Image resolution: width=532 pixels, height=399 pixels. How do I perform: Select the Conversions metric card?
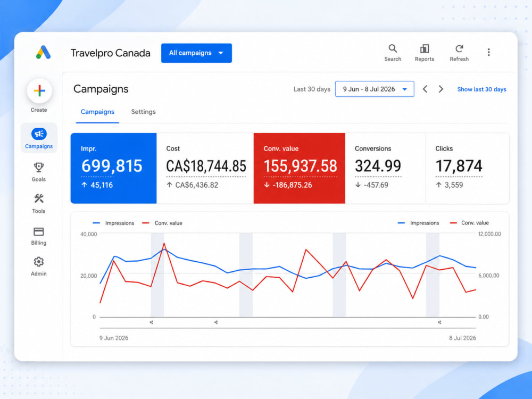pos(385,168)
